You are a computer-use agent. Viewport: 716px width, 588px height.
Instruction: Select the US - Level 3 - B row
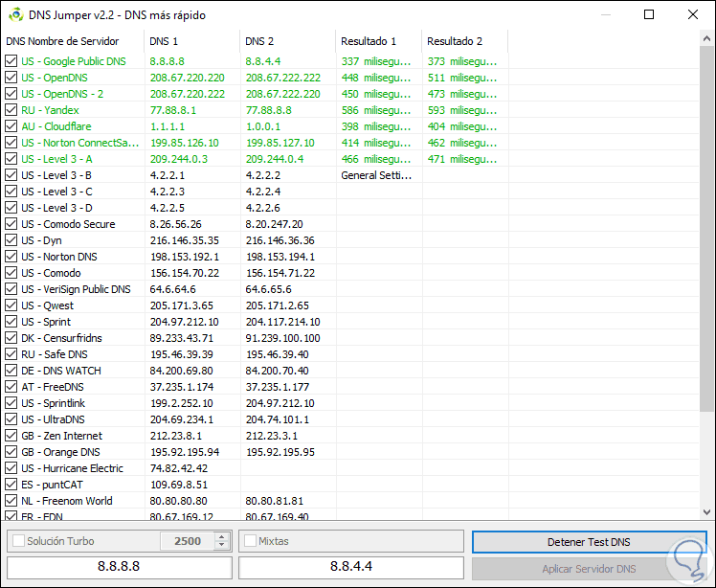56,175
